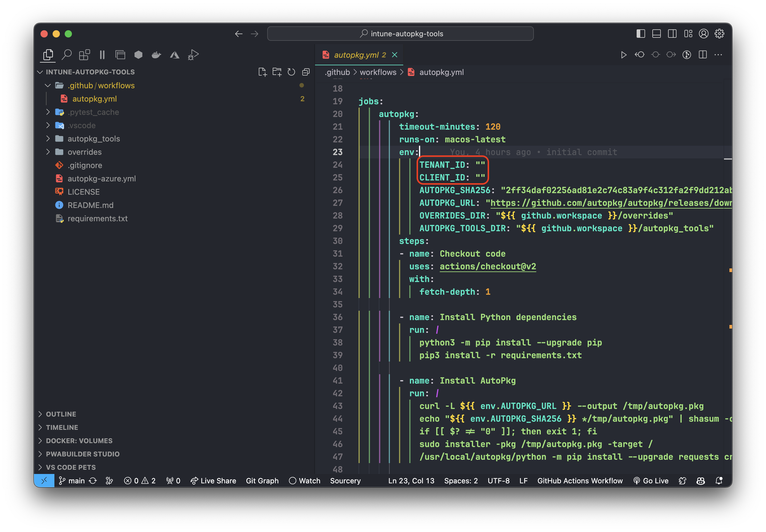The height and width of the screenshot is (532, 766).
Task: Expand the autopkg_tools folder
Action: [x=94, y=139]
